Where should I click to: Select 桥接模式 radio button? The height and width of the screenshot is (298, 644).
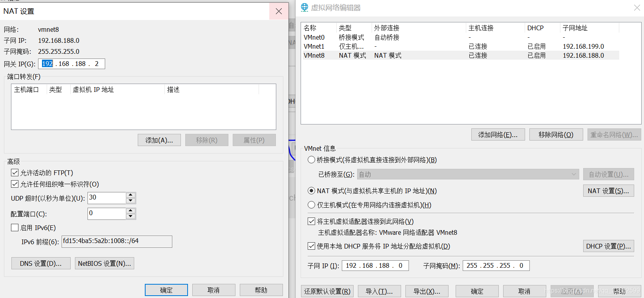tap(311, 159)
